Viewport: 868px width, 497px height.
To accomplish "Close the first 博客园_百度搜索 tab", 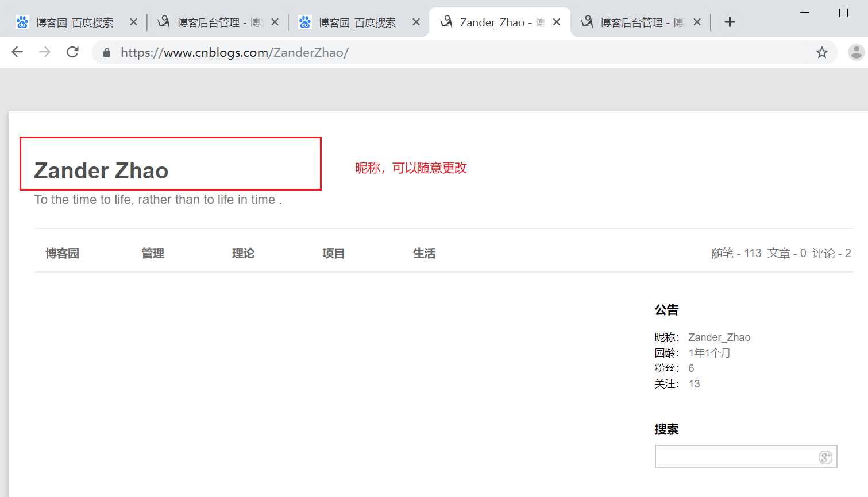I will tap(133, 22).
